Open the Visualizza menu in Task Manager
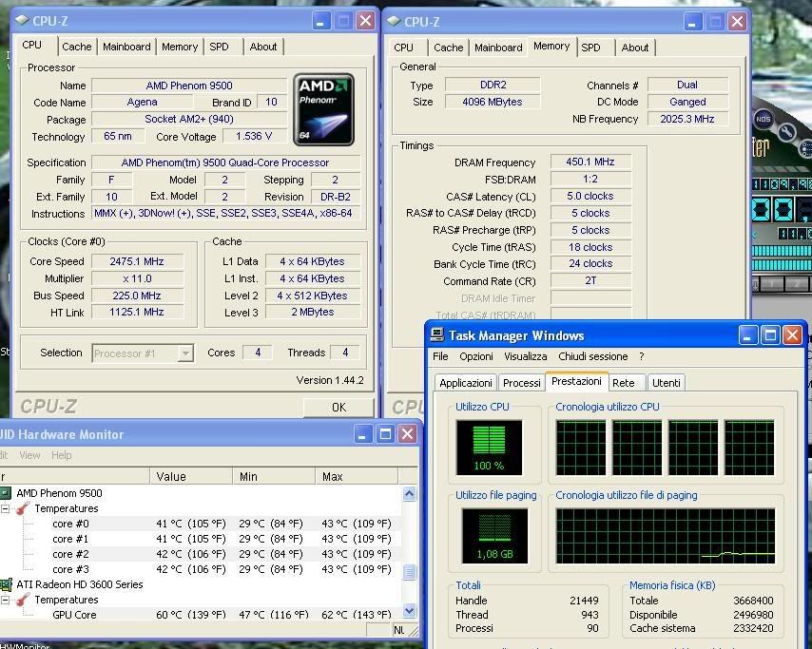The width and height of the screenshot is (812, 649). click(526, 356)
